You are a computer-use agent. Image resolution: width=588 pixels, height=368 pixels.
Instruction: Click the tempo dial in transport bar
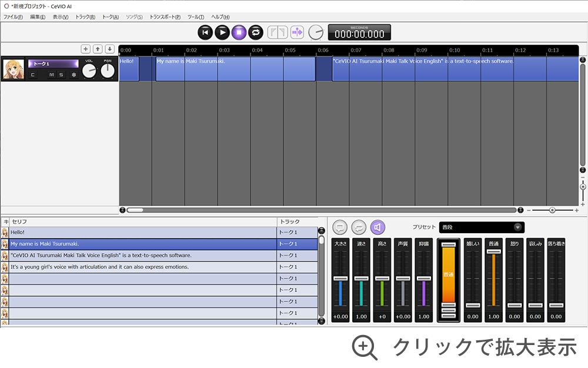(316, 32)
